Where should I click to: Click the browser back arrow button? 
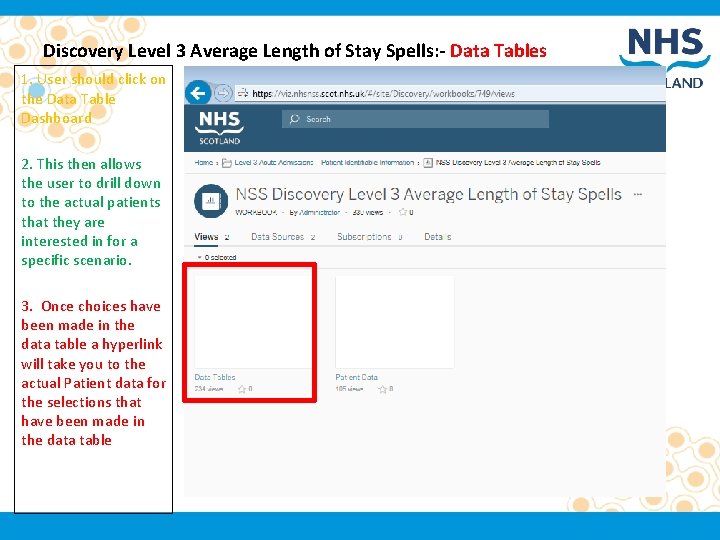[x=198, y=94]
